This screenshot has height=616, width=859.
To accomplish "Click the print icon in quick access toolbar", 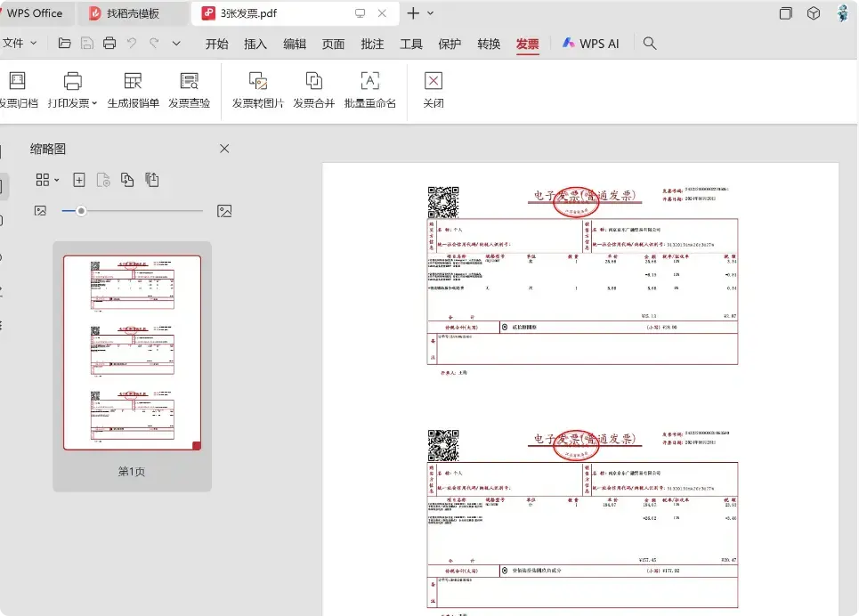I will 110,43.
